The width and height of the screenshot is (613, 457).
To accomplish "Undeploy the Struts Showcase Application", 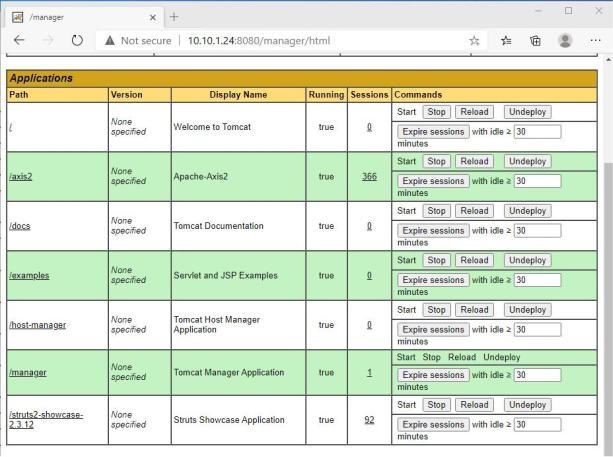I will (527, 405).
